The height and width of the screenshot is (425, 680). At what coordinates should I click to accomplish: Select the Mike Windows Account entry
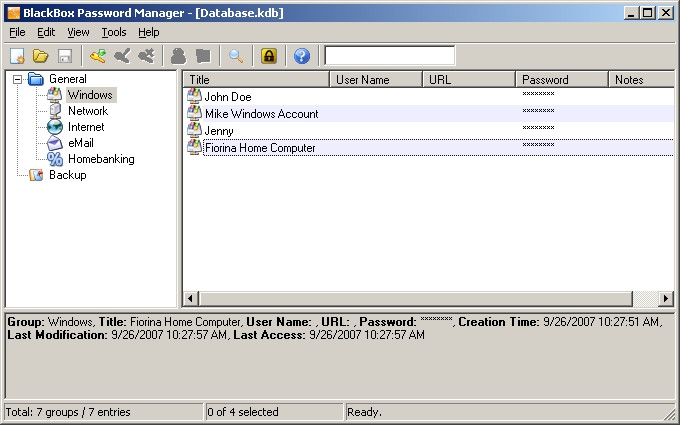[x=262, y=114]
